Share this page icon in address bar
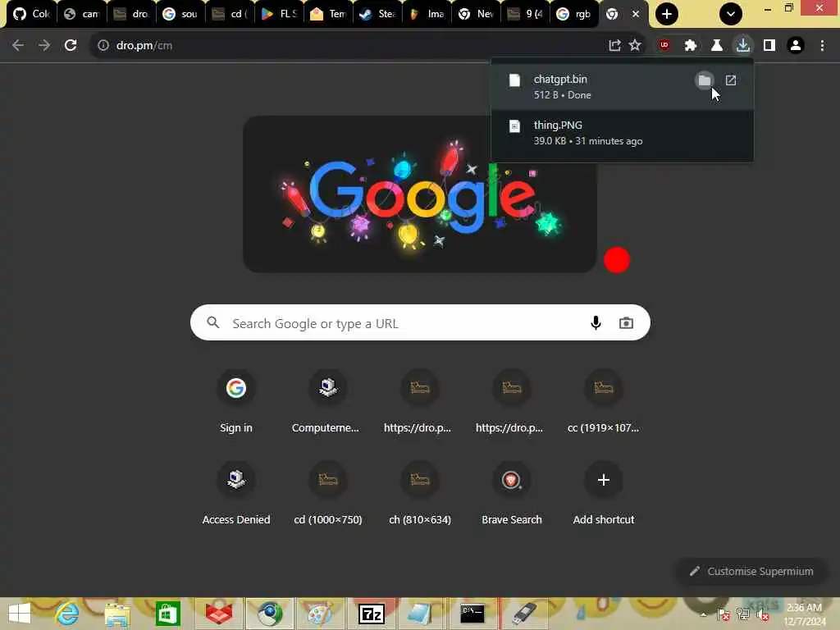This screenshot has width=840, height=630. pos(614,45)
